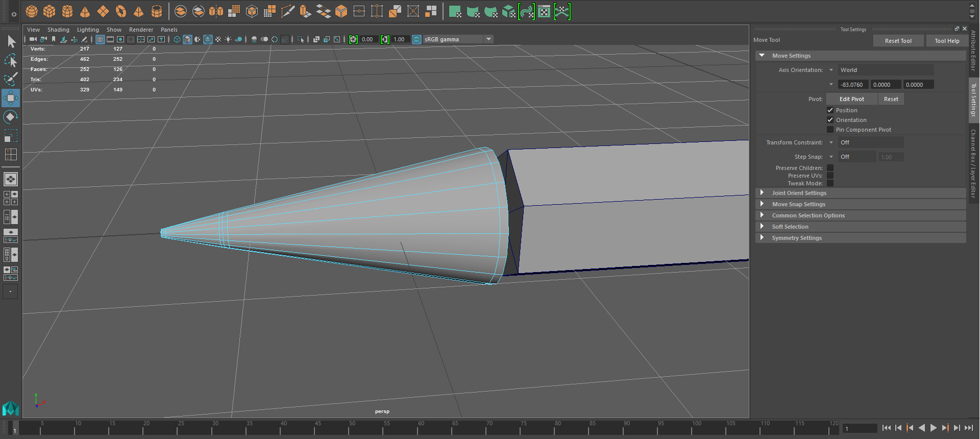Viewport: 980px width, 439px height.
Task: Activate the Rotate tool in toolbox
Action: point(10,117)
